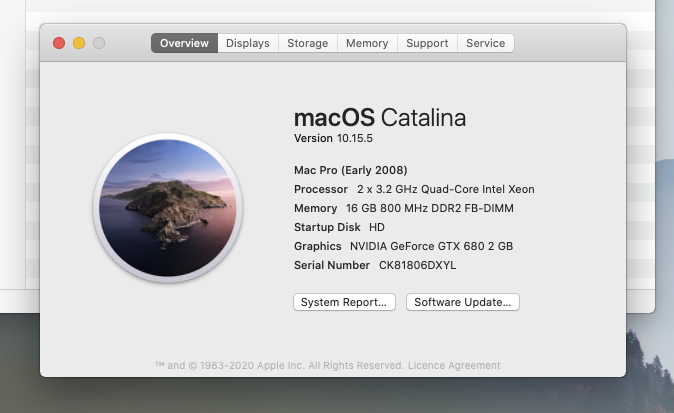Click the Memory label in the specs list

(x=316, y=208)
